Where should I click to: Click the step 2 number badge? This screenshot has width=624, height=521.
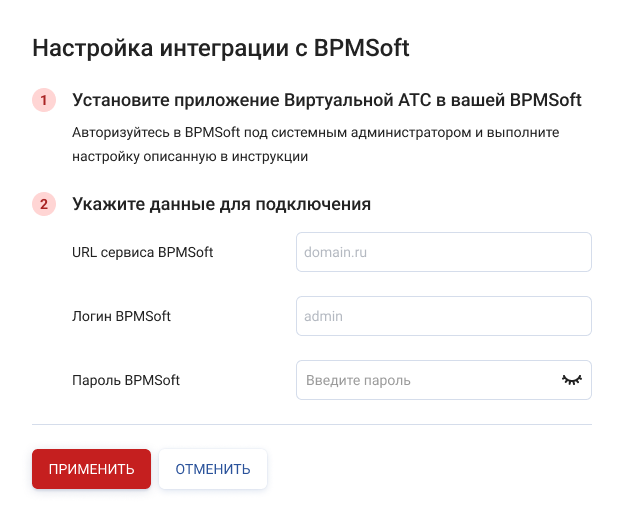(x=43, y=205)
